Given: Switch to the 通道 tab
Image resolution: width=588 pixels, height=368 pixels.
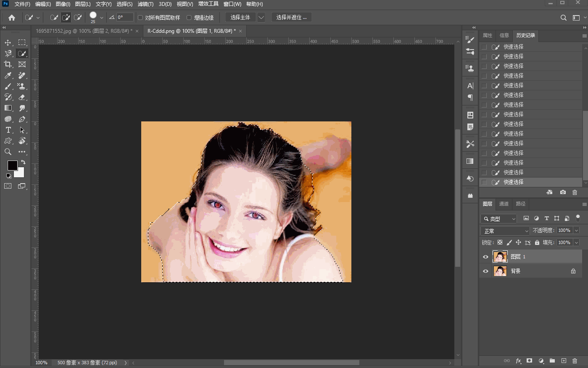Looking at the screenshot, I should coord(504,204).
